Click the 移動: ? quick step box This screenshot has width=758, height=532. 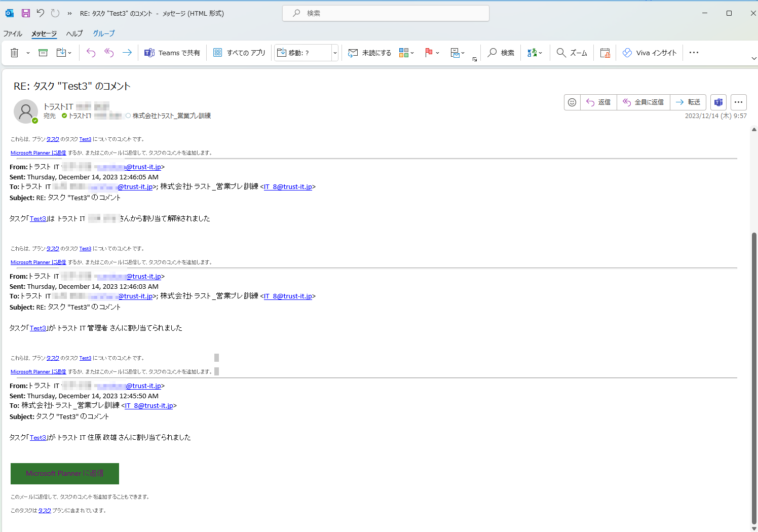tap(303, 53)
